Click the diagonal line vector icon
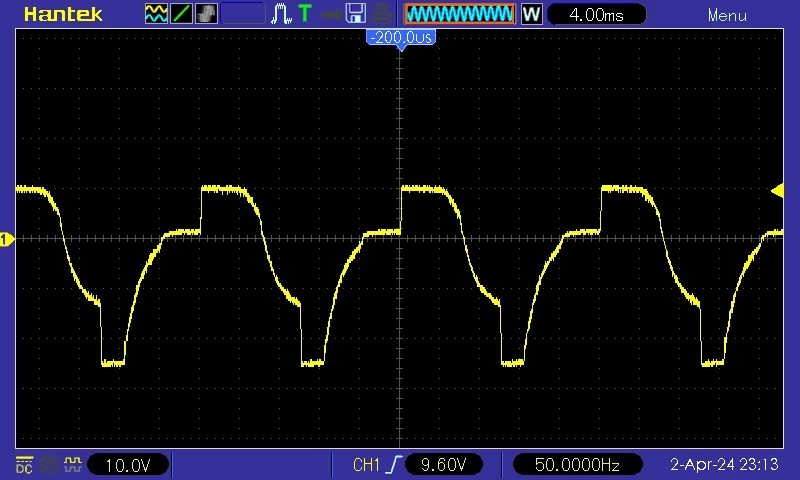This screenshot has height=480, width=800. 181,14
